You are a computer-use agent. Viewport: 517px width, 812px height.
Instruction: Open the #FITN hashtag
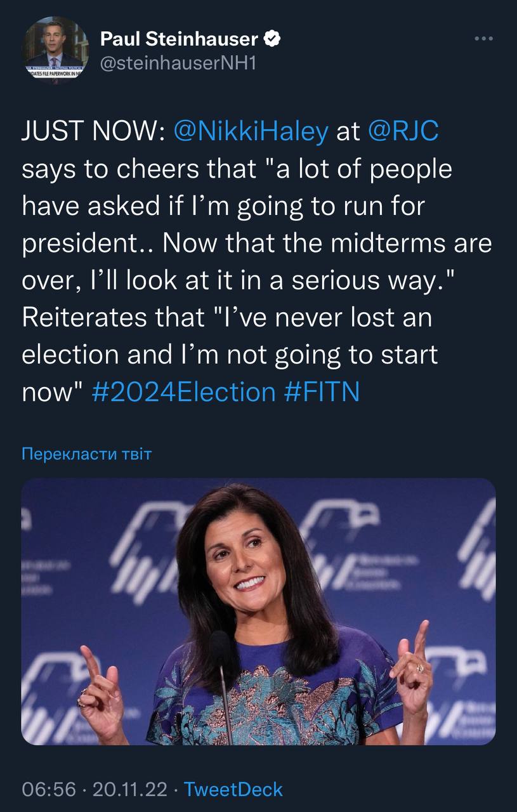[x=321, y=391]
